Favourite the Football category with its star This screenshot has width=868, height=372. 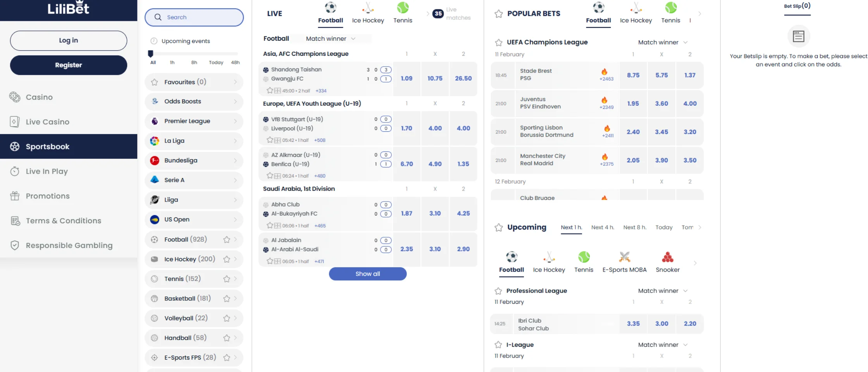[227, 239]
